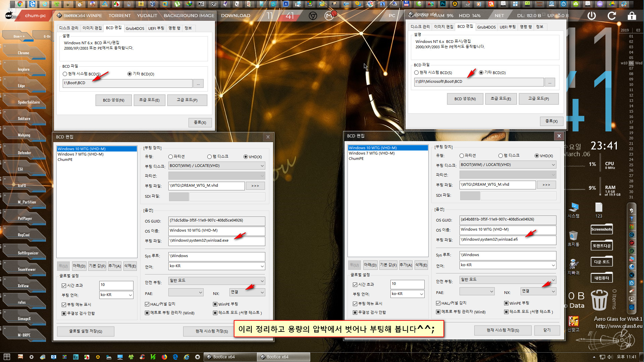Expand 언어 ko-KR dropdown in left BCD dialog

(262, 266)
